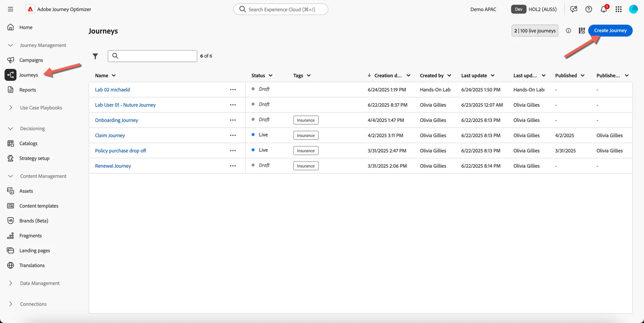Open more actions for Claim Journey
Image resolution: width=644 pixels, height=323 pixels.
[x=233, y=135]
